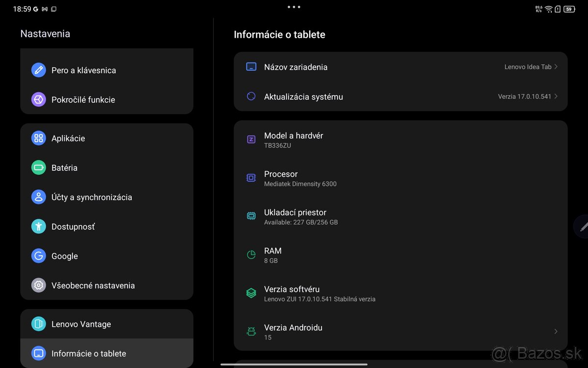Open Pokročilé funkcie settings icon
This screenshot has width=588, height=368.
[x=38, y=99]
